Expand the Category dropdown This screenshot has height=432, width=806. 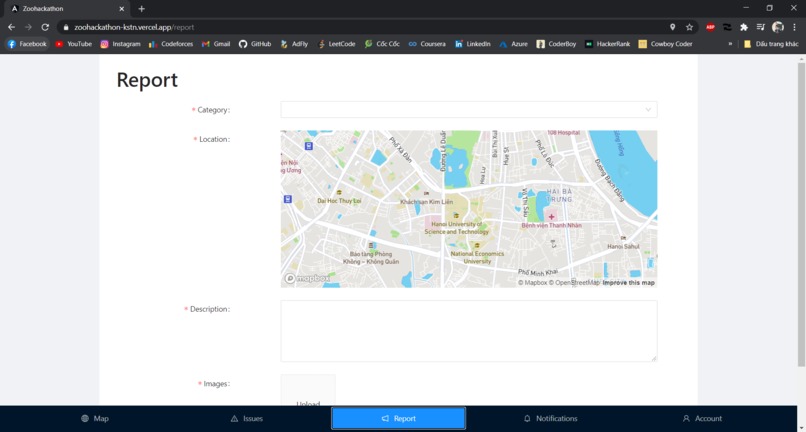[x=469, y=110]
